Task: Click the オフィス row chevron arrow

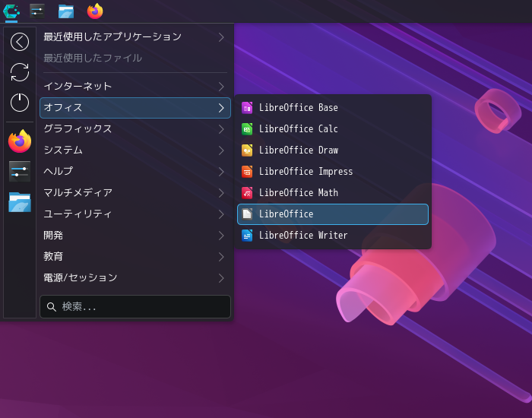Action: [221, 108]
